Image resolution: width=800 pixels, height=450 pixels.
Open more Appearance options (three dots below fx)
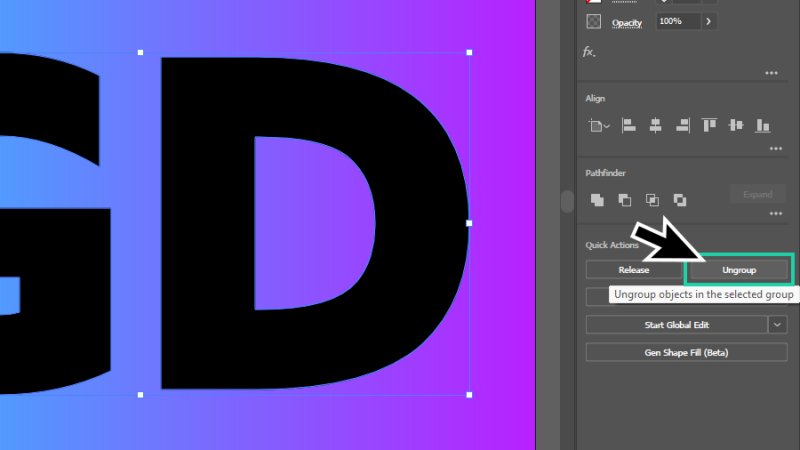[x=771, y=73]
